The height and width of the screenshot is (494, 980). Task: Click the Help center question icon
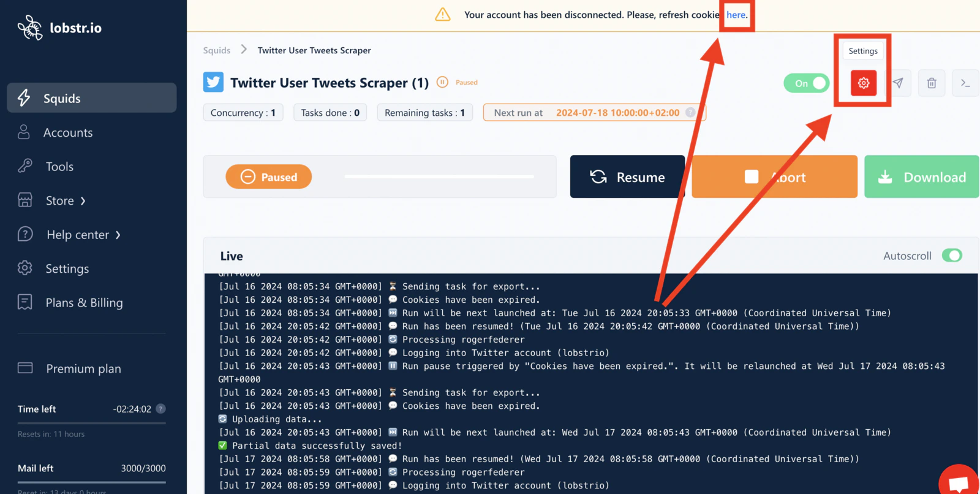tap(25, 234)
